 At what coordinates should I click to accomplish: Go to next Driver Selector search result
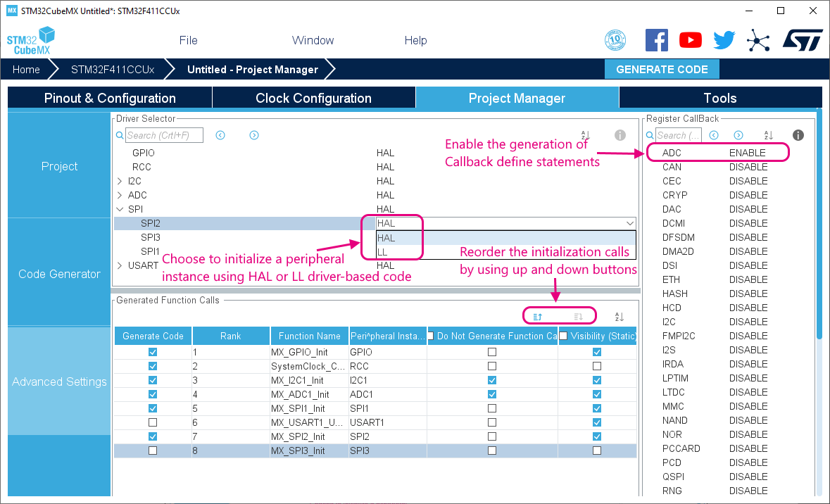point(254,136)
